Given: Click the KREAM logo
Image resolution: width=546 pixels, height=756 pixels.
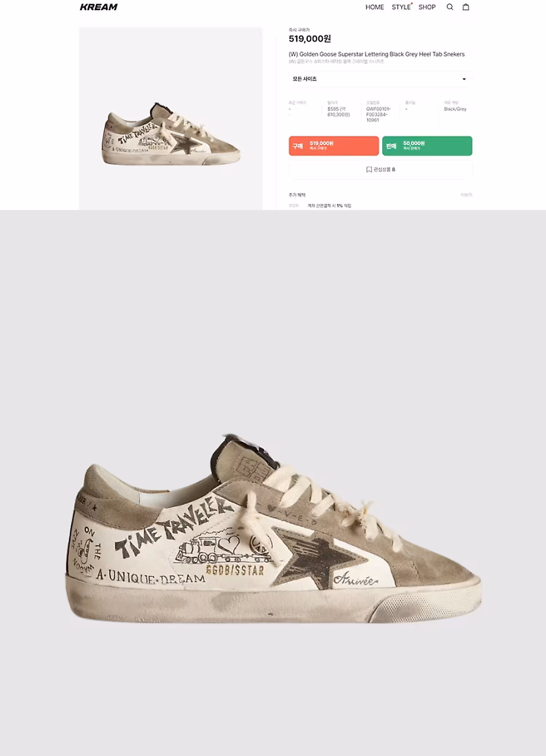Looking at the screenshot, I should point(99,7).
